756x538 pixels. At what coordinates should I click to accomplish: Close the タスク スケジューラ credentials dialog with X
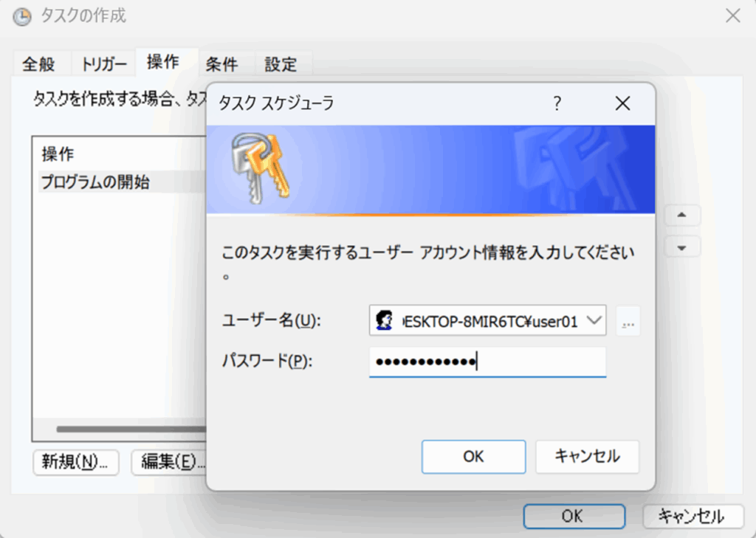coord(622,104)
